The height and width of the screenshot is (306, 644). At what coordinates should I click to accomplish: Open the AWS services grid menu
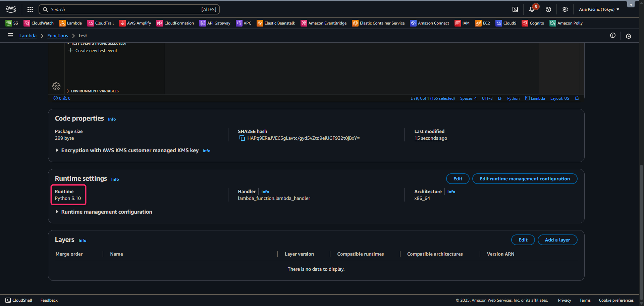[30, 9]
